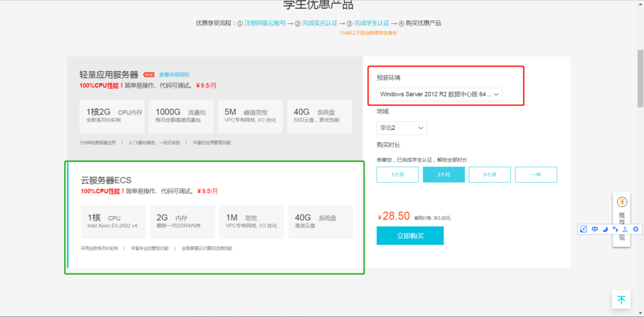Viewport: 644px width, 317px height.
Task: Open the 查看详细规则 link
Action: (174, 75)
